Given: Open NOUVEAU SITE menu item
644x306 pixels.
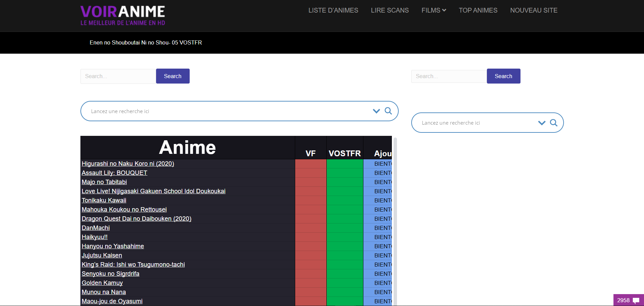Looking at the screenshot, I should tap(534, 10).
